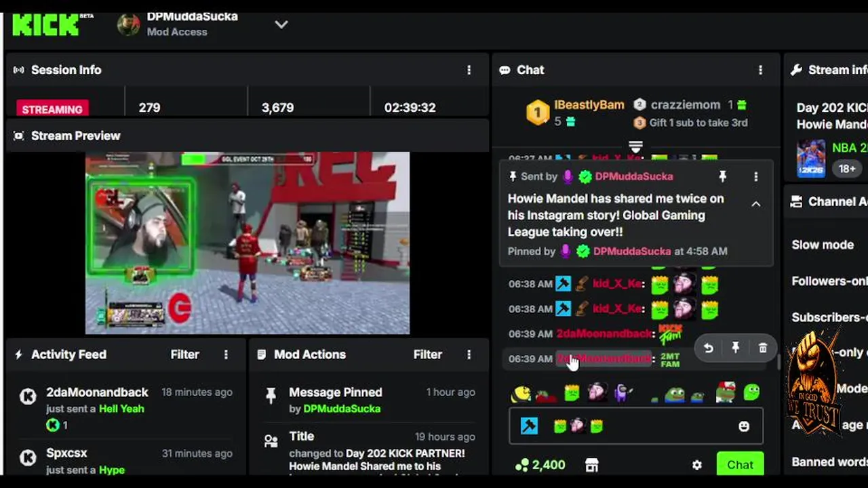
Task: Click the reply arrow on hovered message
Action: tap(709, 348)
